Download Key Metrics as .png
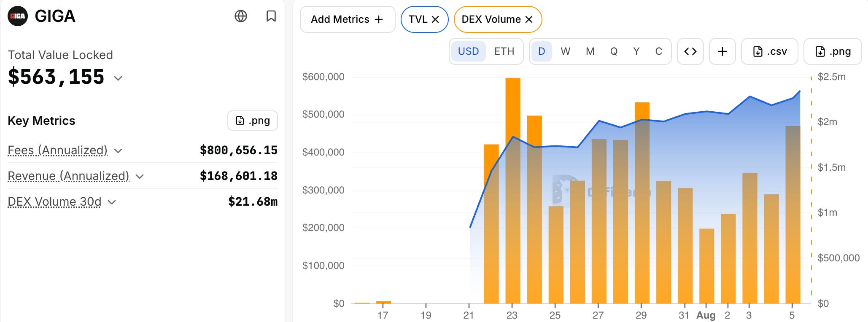 pyautogui.click(x=253, y=121)
